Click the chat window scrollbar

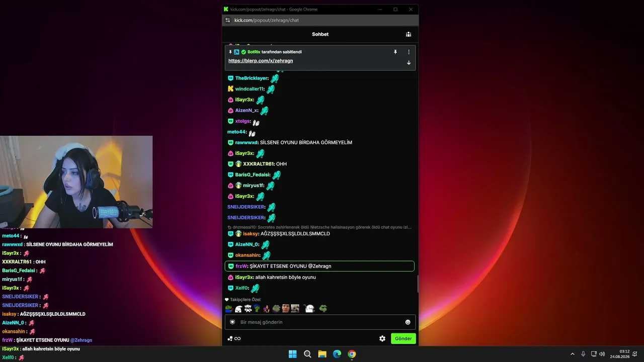417,284
